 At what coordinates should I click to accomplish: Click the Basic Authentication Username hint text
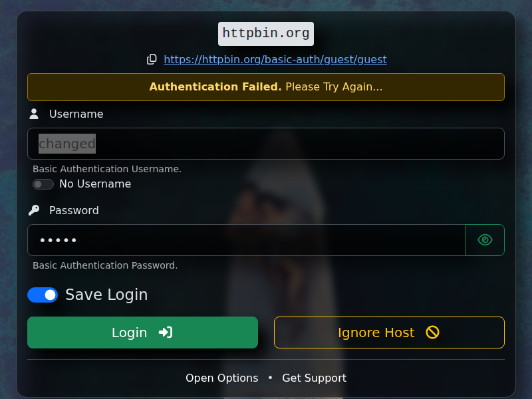click(x=107, y=169)
